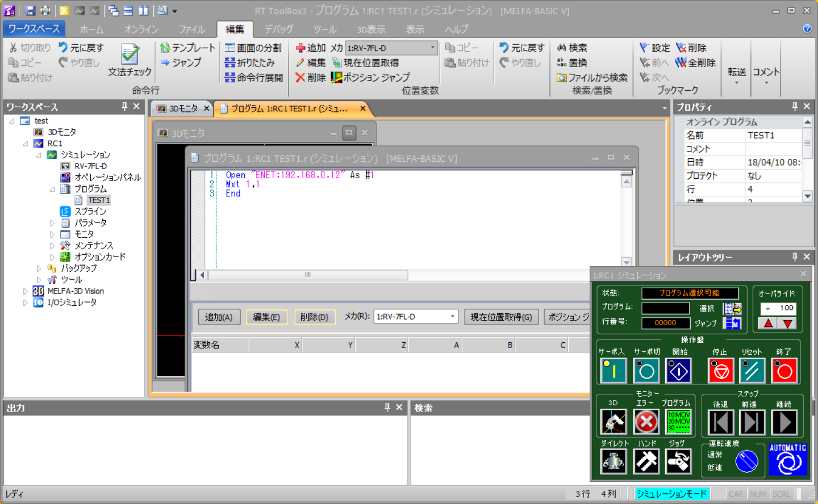The height and width of the screenshot is (504, 818).
Task: Open the ハンド hand operation
Action: [x=646, y=461]
